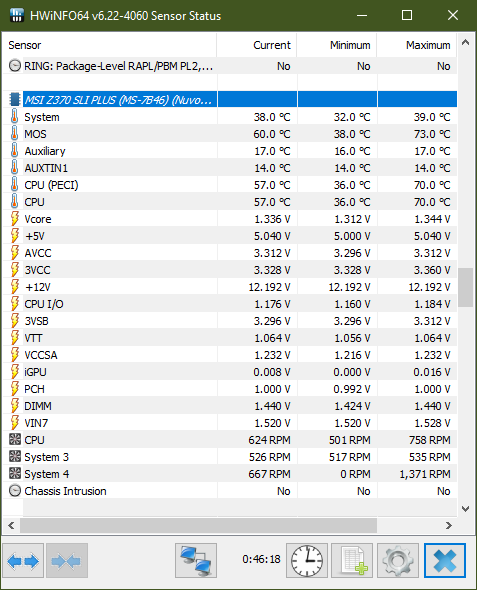Click thermometer icon next to System
Viewport: 477px width, 590px height.
click(14, 117)
